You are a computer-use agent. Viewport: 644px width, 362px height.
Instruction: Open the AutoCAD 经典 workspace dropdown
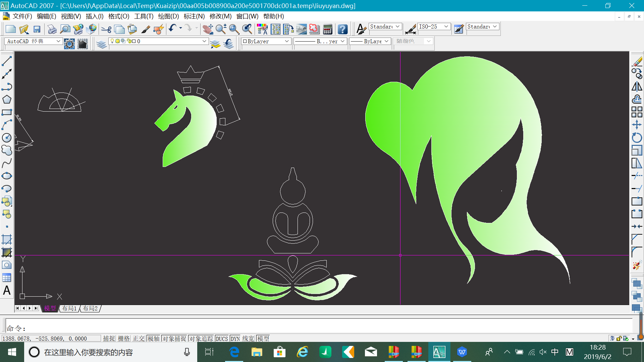[58, 41]
